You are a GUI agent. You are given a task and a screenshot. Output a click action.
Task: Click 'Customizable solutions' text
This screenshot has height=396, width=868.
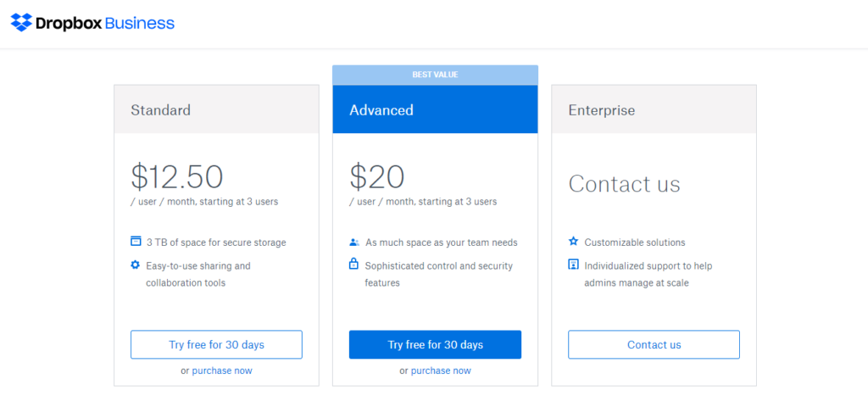tap(635, 242)
